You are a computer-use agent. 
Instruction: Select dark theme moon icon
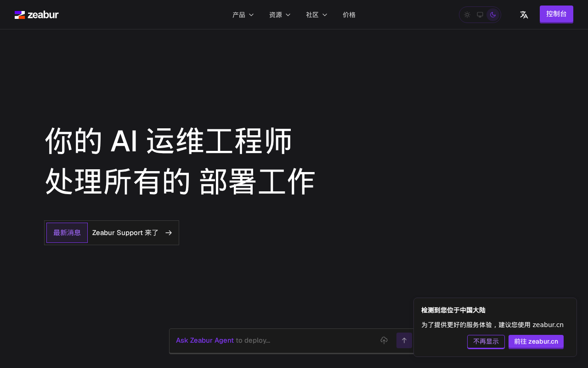(x=493, y=15)
